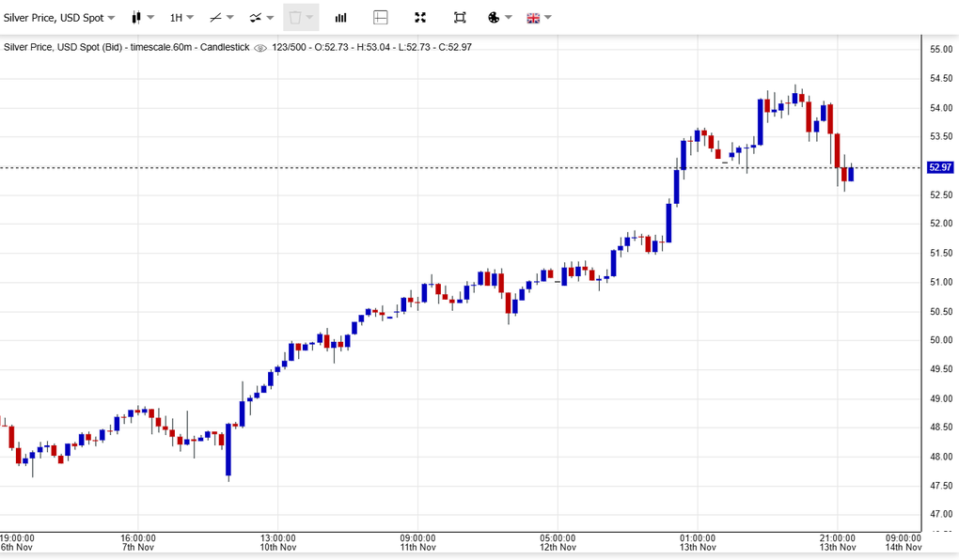The height and width of the screenshot is (560, 959).
Task: Click the 54.00 level on price axis
Action: pos(940,108)
